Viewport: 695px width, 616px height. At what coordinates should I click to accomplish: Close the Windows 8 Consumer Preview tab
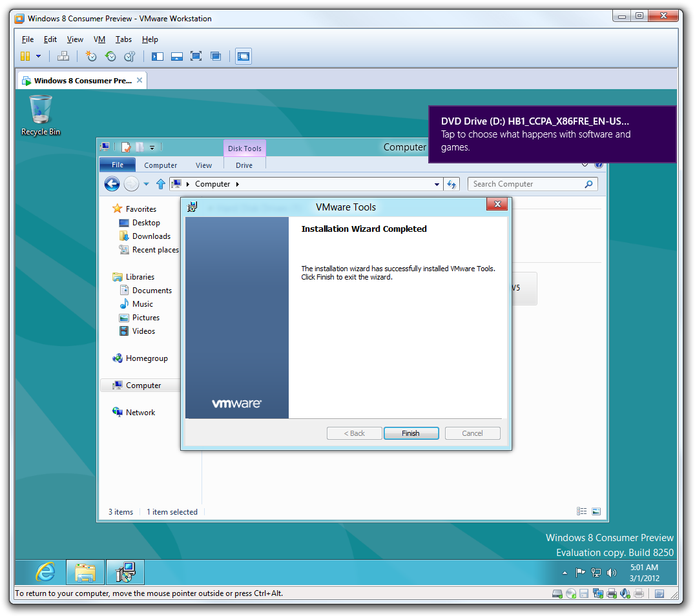(x=140, y=80)
